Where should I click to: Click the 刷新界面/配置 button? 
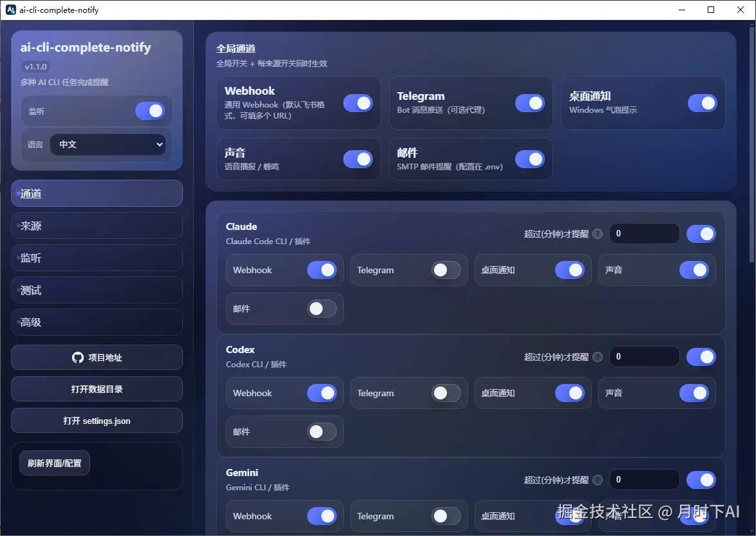55,463
